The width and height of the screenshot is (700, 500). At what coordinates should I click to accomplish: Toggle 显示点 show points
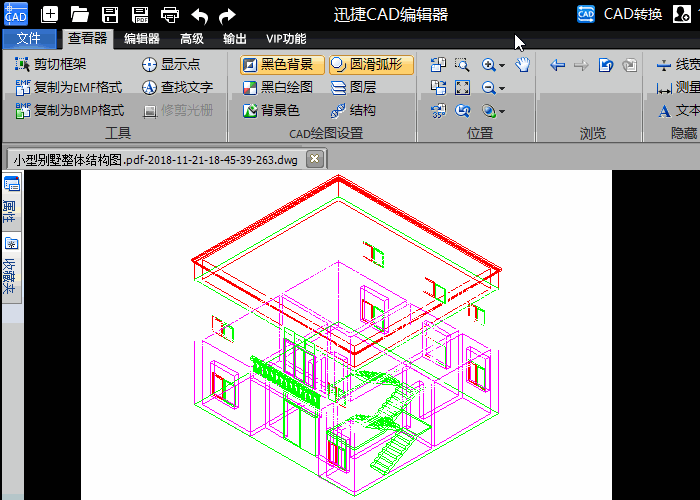tap(171, 64)
